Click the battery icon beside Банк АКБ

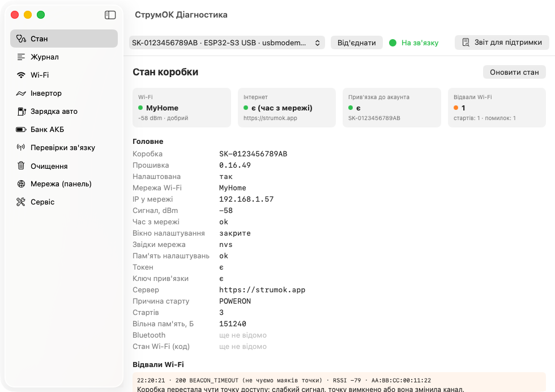coord(22,130)
